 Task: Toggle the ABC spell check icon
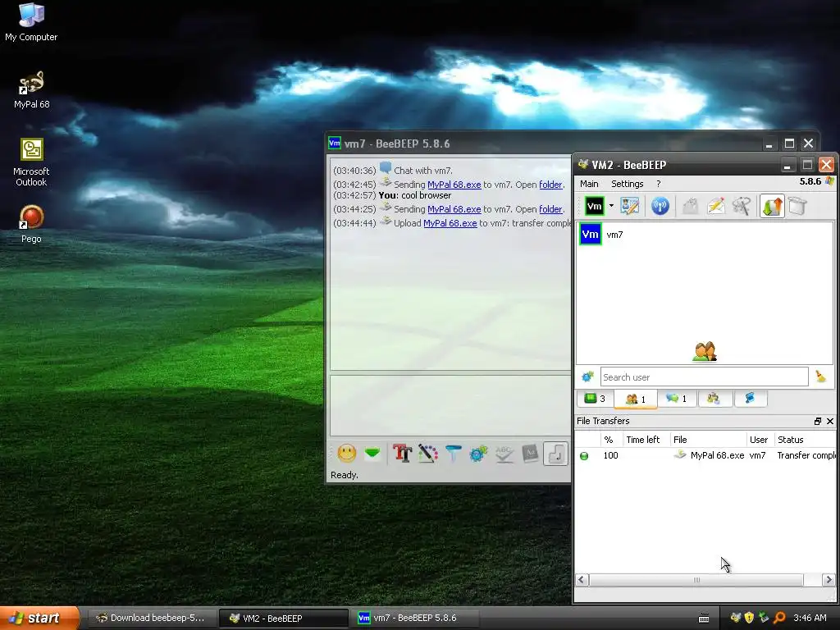point(504,454)
